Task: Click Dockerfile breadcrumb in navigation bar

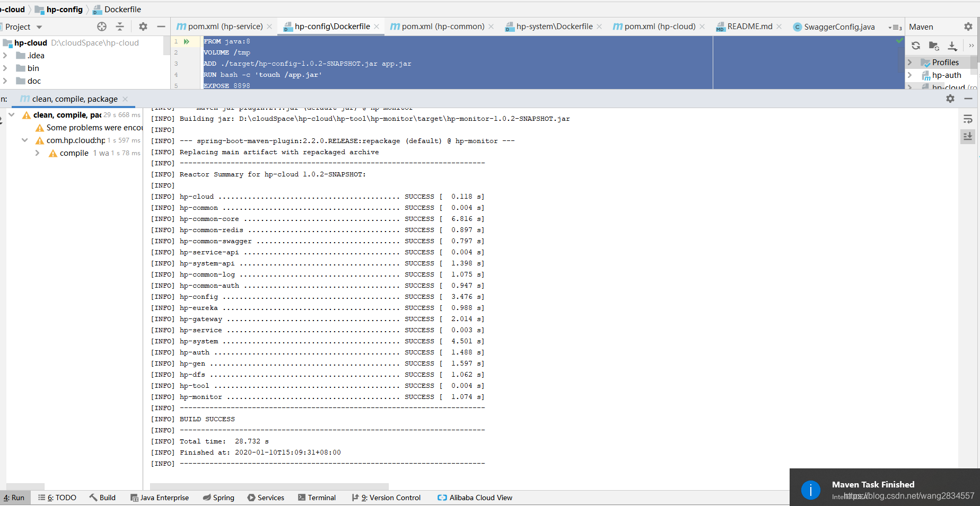Action: pos(117,10)
